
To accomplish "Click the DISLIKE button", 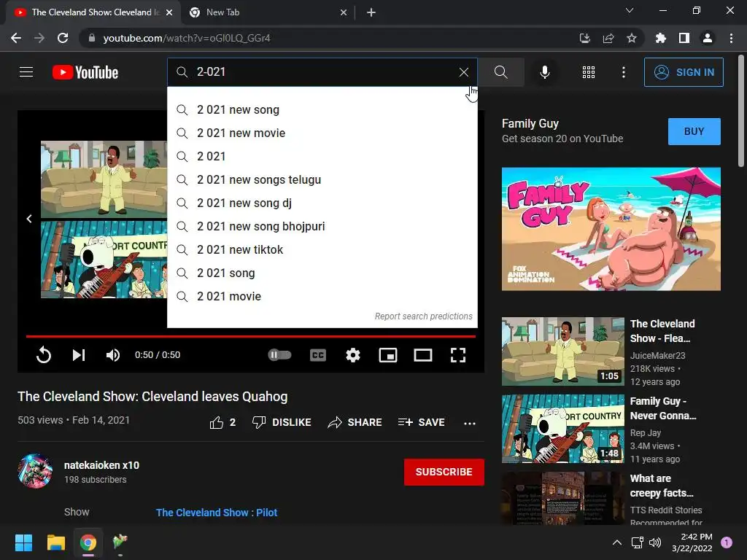I will point(282,422).
